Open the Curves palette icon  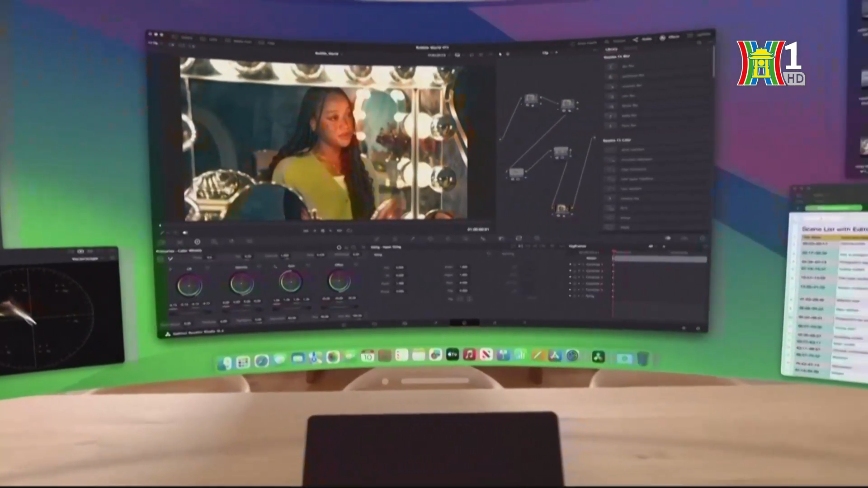coord(377,239)
